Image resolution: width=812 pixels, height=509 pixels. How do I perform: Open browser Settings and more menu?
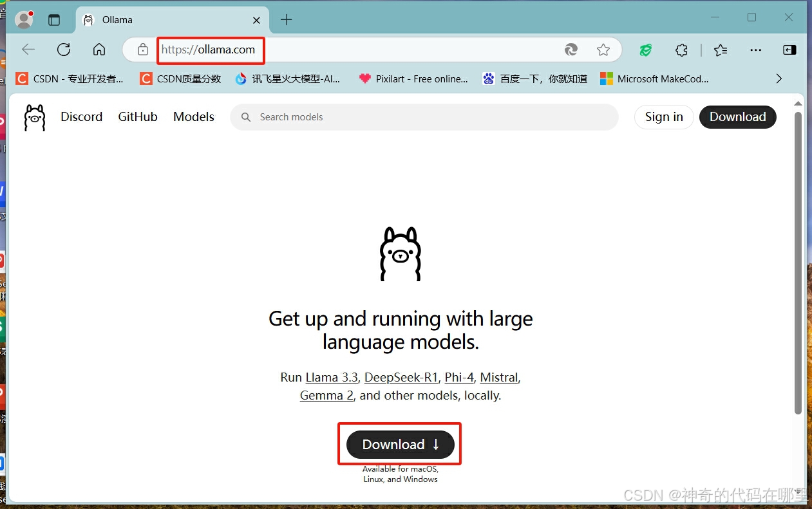click(x=756, y=50)
